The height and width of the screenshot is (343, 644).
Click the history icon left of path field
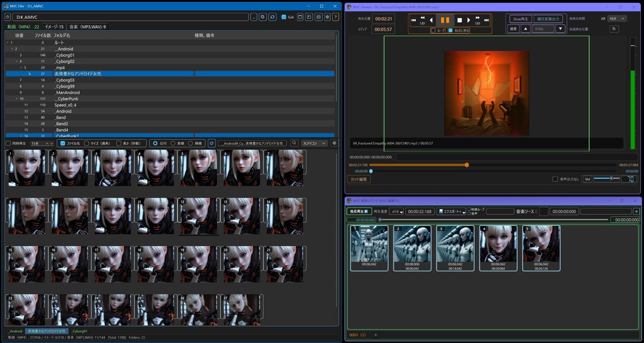click(x=8, y=17)
